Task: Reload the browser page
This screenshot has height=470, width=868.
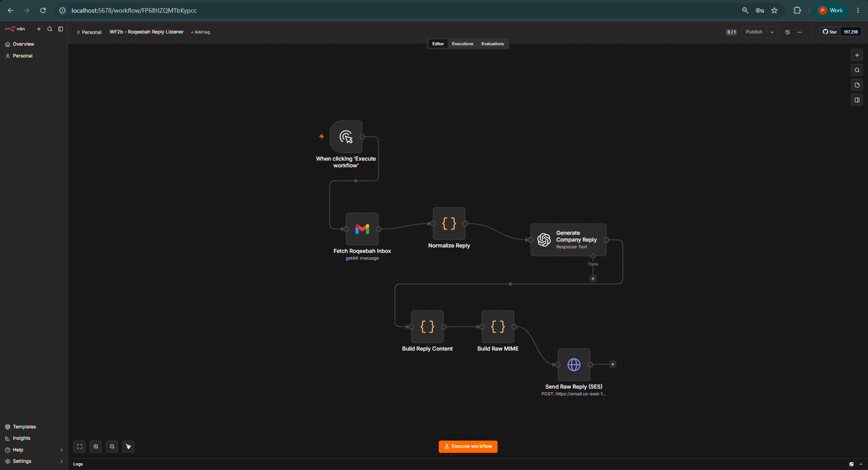Action: click(x=43, y=10)
